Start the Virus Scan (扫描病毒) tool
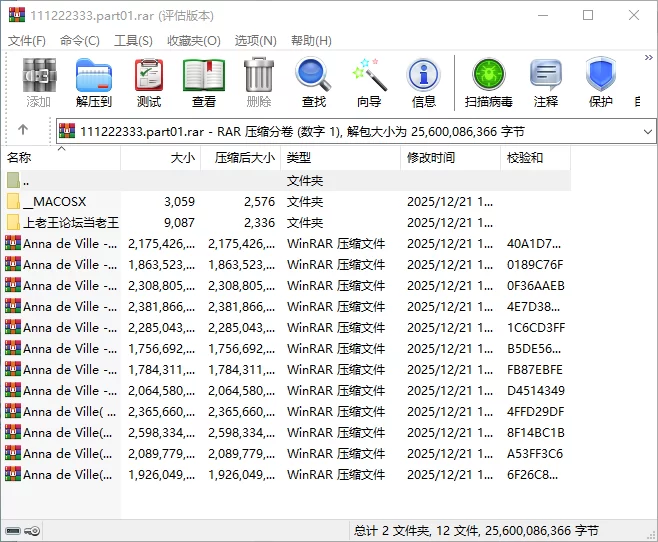658x542 pixels. [x=488, y=83]
